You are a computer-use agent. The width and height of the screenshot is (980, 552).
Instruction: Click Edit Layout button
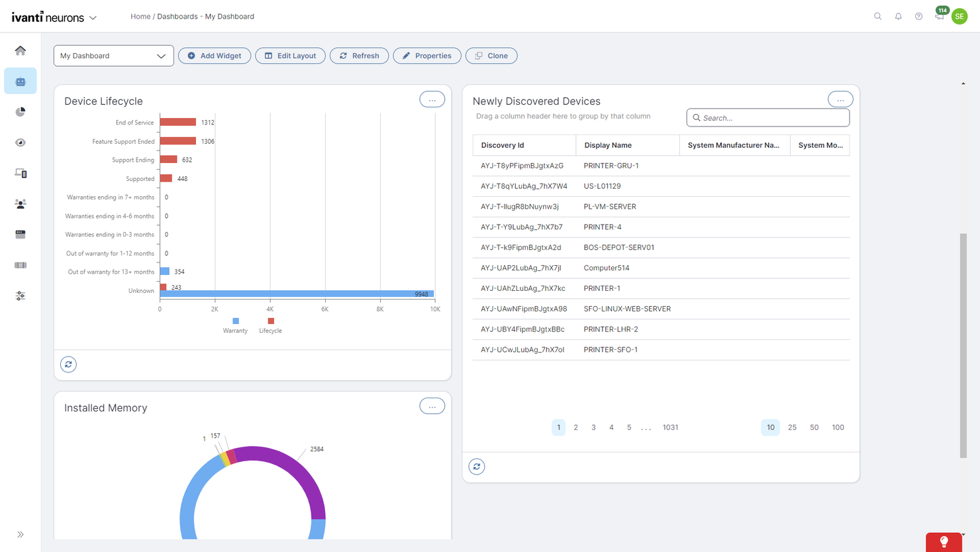click(290, 56)
